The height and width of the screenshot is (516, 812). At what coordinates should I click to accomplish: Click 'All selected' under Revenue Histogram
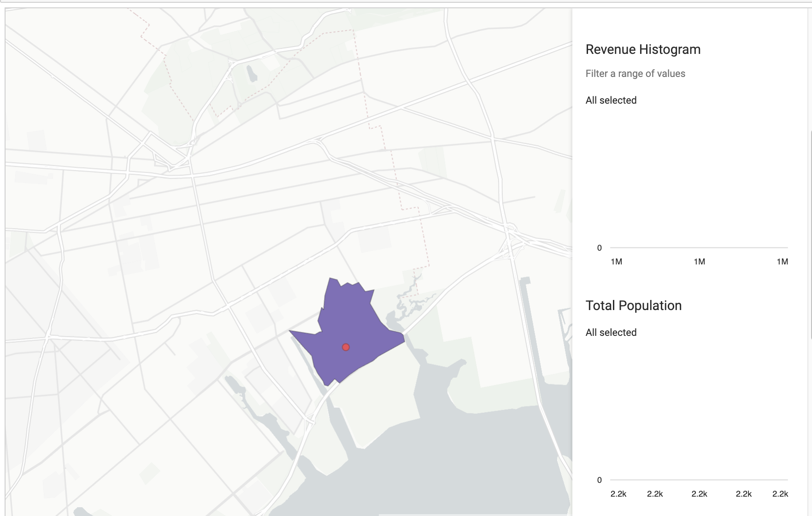(611, 100)
